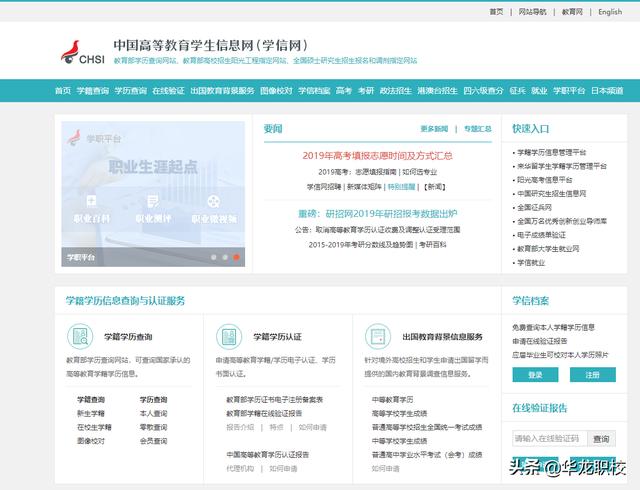Open 教育部大学生就业网 quick link
Screen dimensions: 640x490
tap(548, 249)
